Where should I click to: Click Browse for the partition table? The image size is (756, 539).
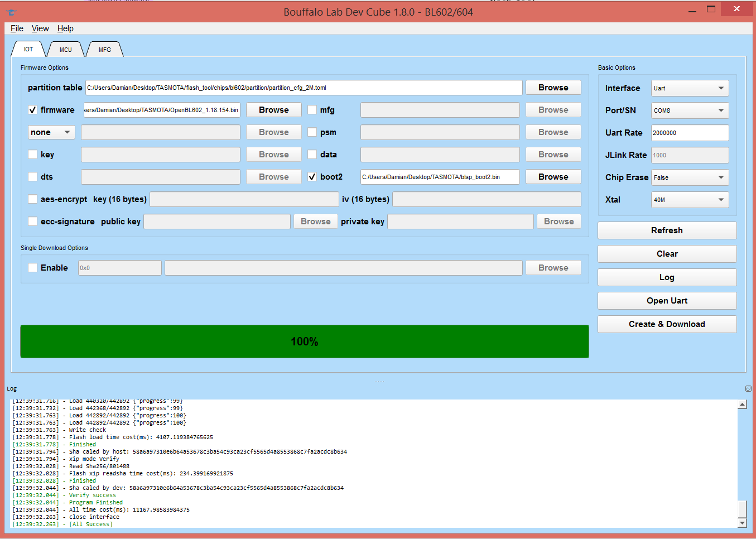[x=553, y=88]
